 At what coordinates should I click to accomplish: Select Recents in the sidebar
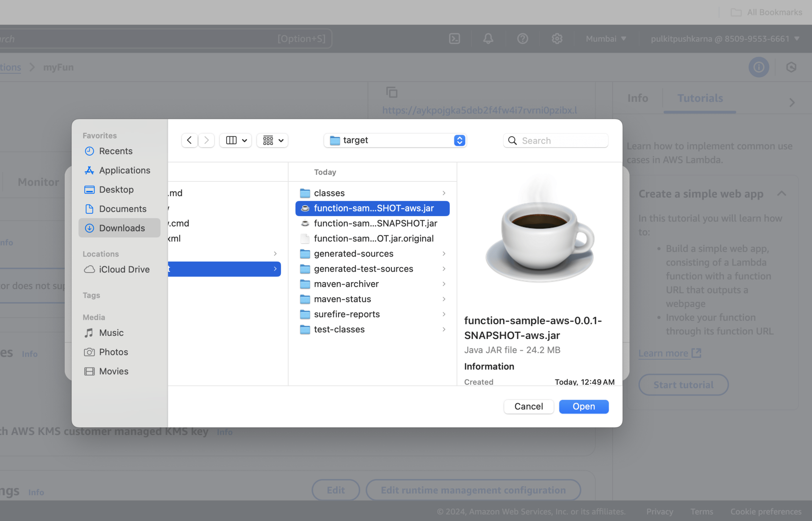pyautogui.click(x=115, y=151)
